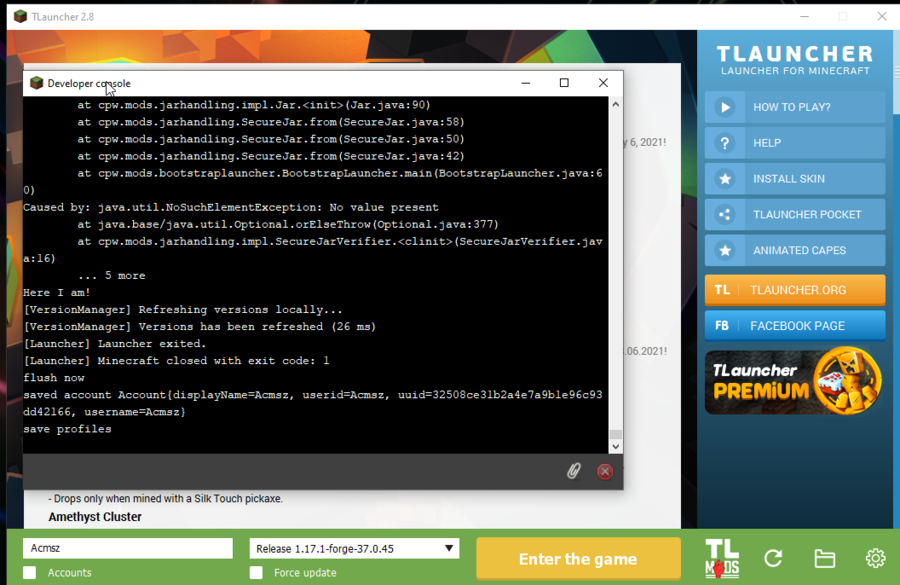
Task: Click the play icon beside How to Play
Action: 725,107
